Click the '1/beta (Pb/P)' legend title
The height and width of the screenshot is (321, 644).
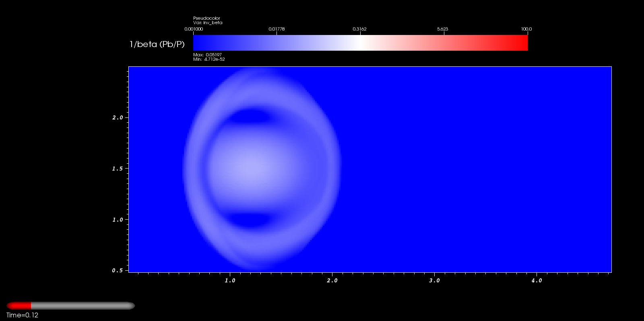pyautogui.click(x=157, y=44)
